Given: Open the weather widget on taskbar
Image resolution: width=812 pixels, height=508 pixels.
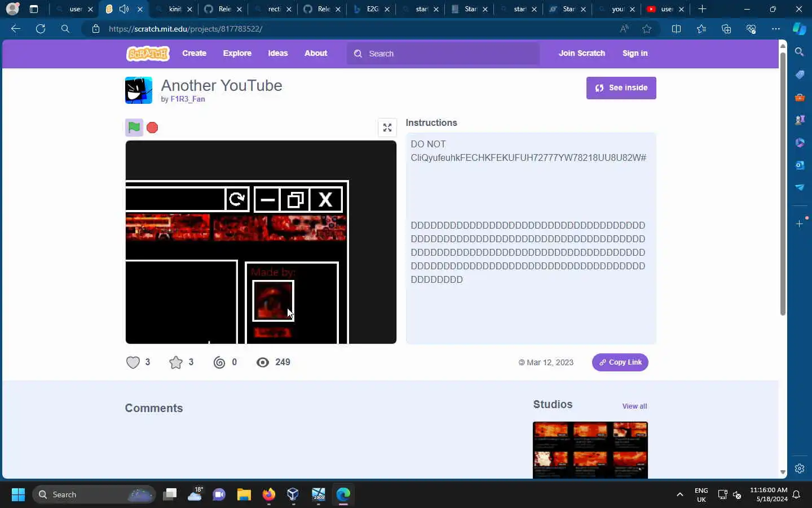Looking at the screenshot, I should point(195,494).
